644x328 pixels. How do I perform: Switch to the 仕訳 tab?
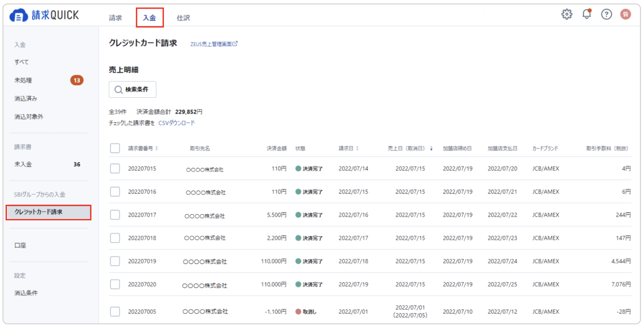click(x=183, y=18)
